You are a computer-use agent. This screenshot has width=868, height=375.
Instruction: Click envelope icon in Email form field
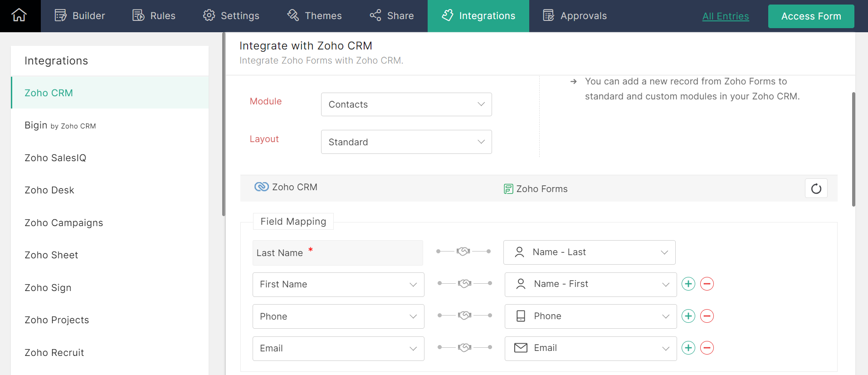click(x=521, y=348)
